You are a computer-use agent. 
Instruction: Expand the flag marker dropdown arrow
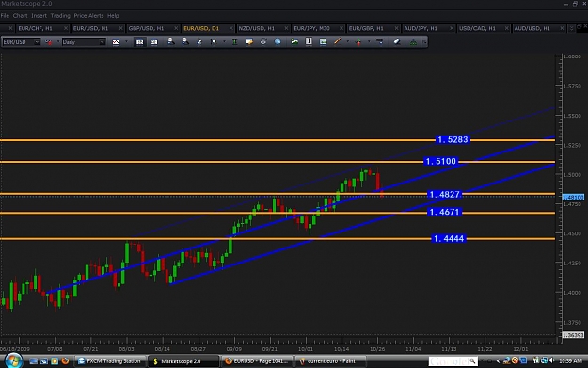click(x=224, y=42)
